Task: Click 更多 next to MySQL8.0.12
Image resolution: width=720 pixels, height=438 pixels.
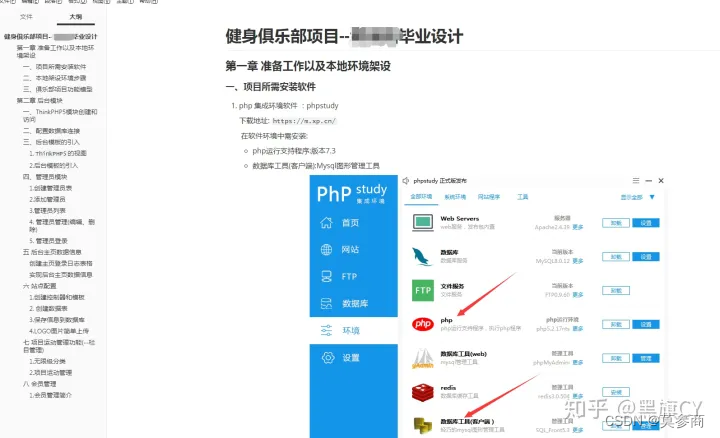Action: click(578, 261)
